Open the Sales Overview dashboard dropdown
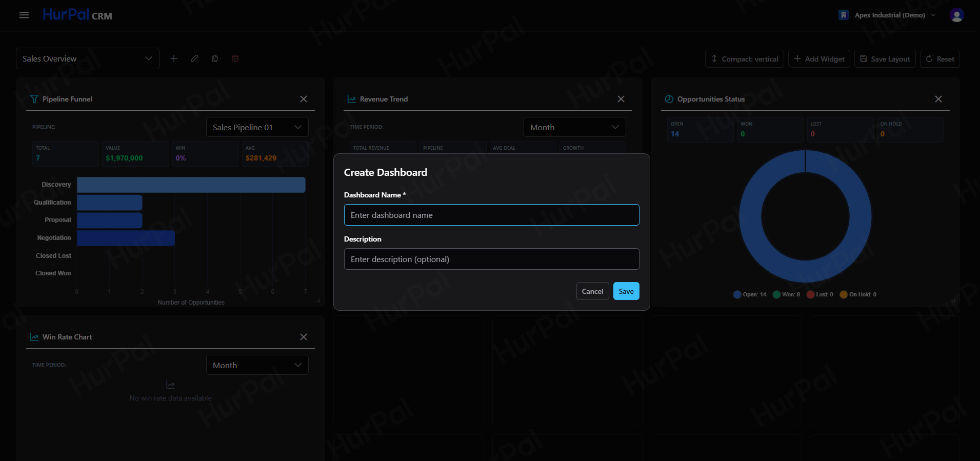The image size is (980, 461). (88, 58)
